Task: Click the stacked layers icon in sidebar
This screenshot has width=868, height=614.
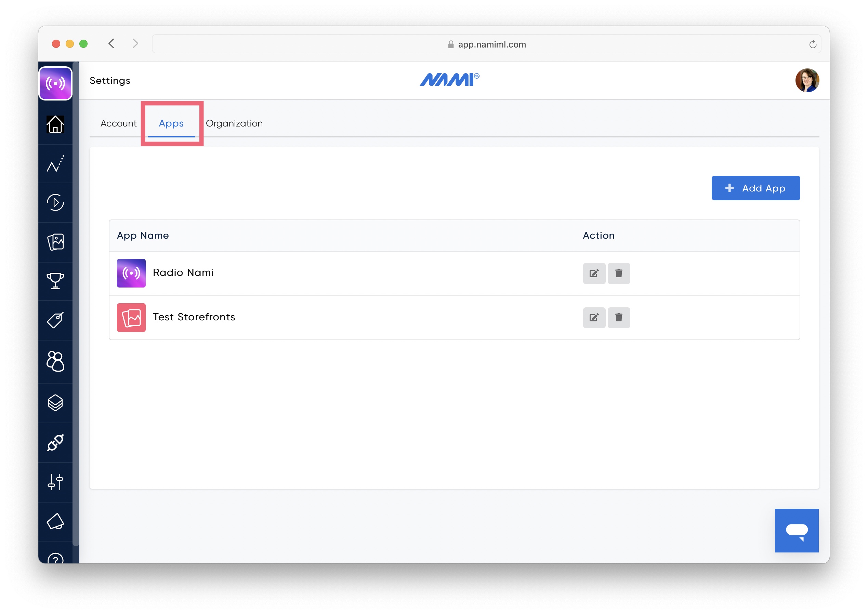Action: click(x=55, y=403)
